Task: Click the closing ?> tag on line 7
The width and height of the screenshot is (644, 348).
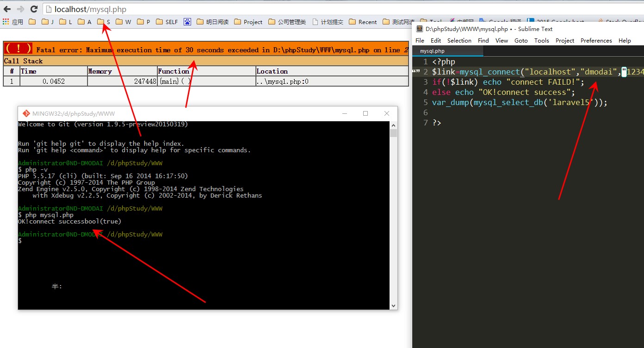Action: point(437,123)
